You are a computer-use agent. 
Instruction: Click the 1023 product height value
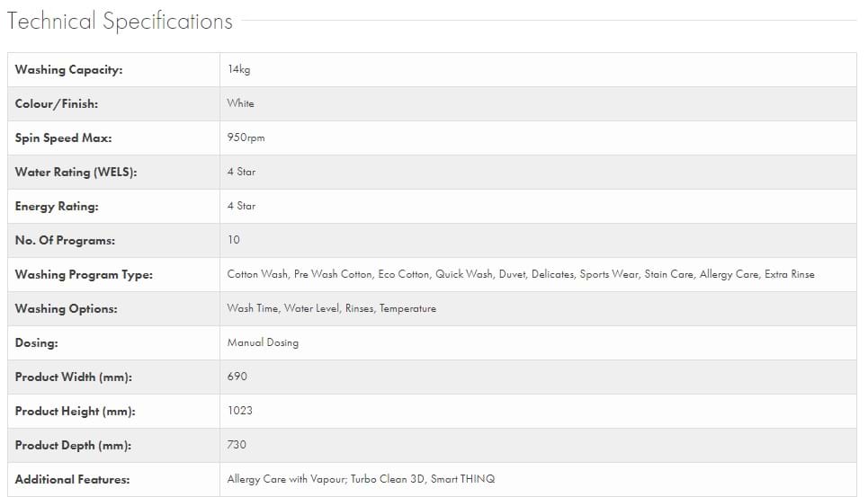[240, 411]
